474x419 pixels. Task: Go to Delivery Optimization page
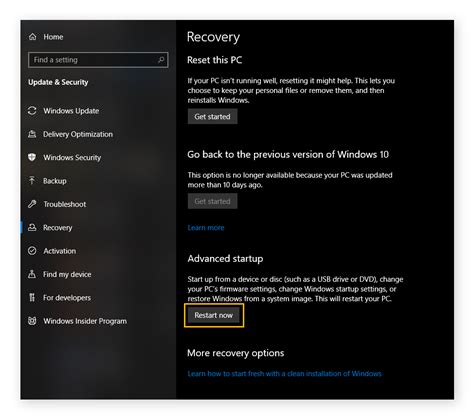78,134
